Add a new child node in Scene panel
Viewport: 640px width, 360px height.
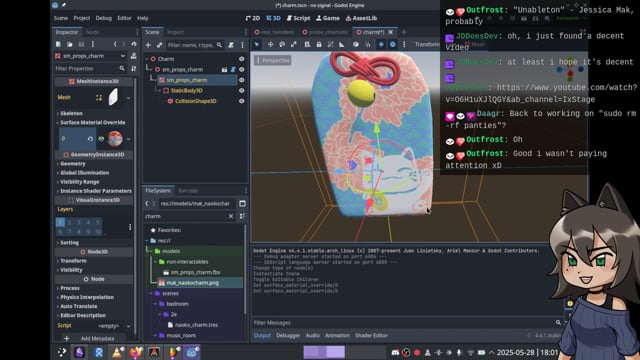click(148, 45)
